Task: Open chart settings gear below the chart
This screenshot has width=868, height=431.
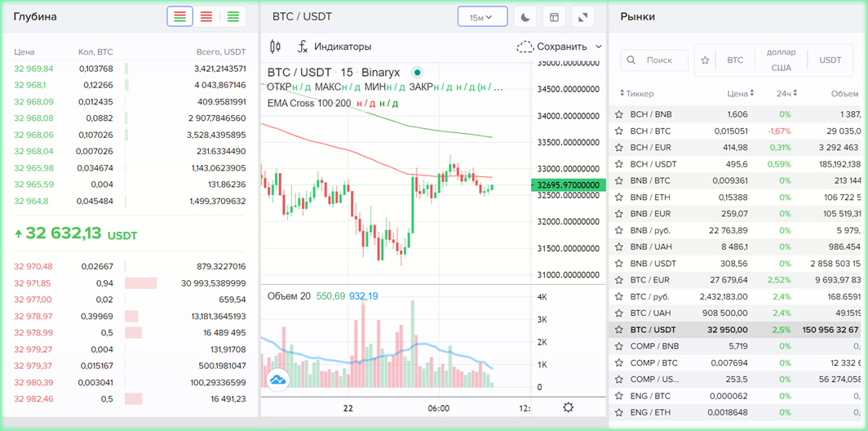Action: 569,407
